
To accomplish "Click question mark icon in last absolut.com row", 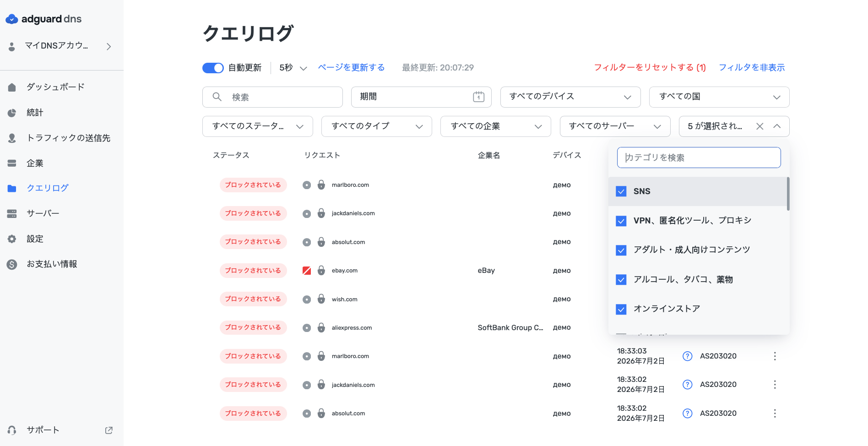I will pyautogui.click(x=687, y=413).
